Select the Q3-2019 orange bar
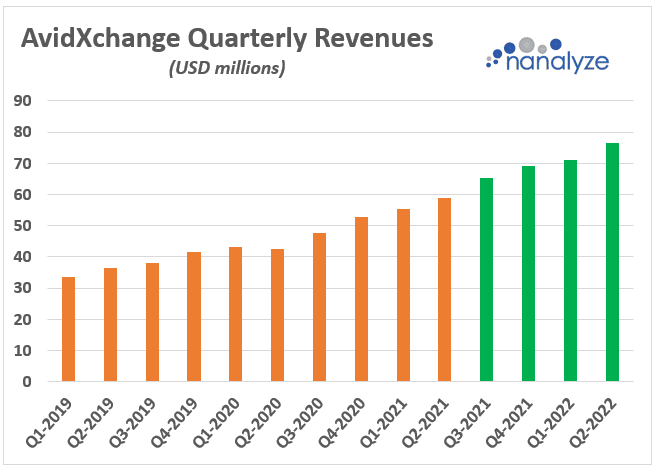 [x=152, y=322]
